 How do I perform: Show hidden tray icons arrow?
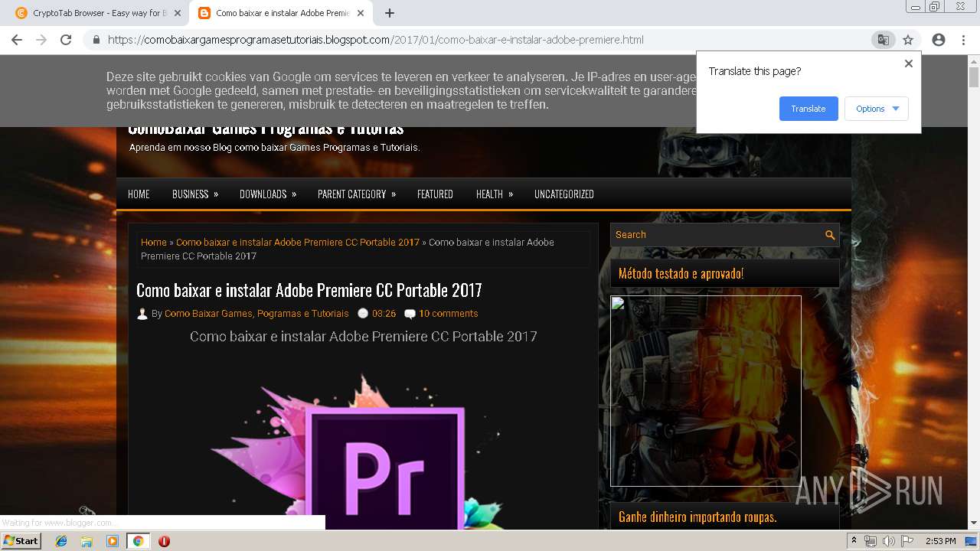point(854,541)
